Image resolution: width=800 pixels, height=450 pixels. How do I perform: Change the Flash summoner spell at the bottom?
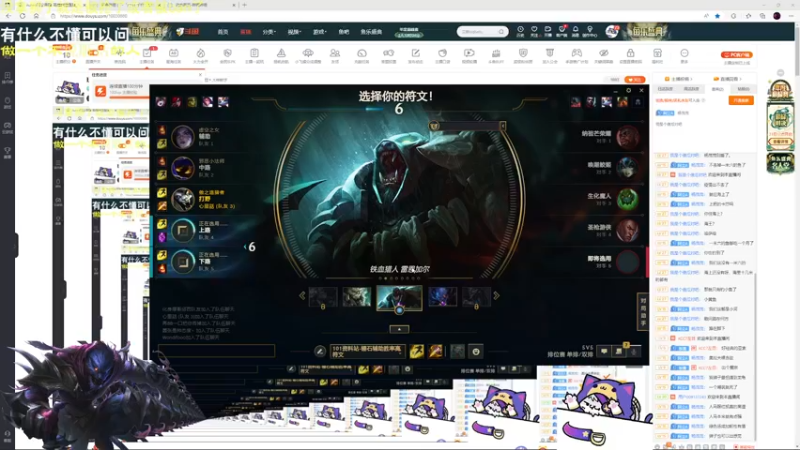pos(416,351)
